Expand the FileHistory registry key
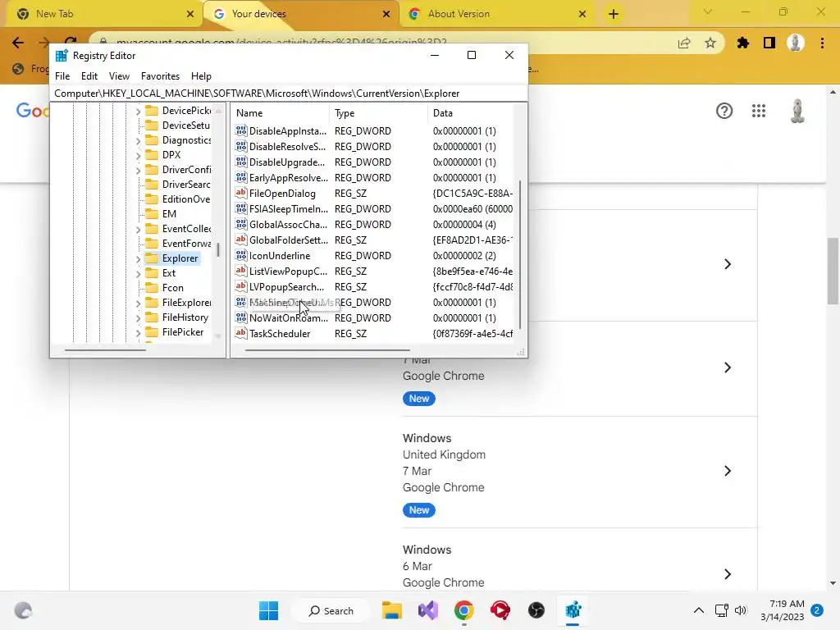The width and height of the screenshot is (840, 630). point(138,317)
